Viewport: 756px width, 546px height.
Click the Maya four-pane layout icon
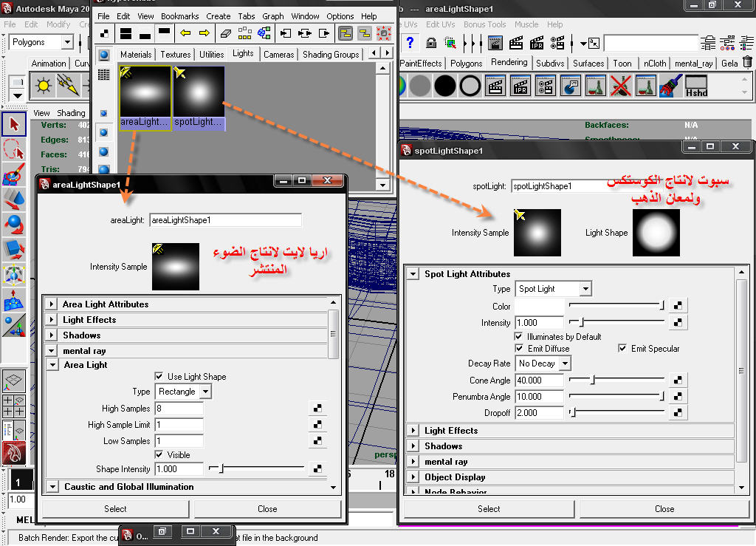[x=13, y=406]
